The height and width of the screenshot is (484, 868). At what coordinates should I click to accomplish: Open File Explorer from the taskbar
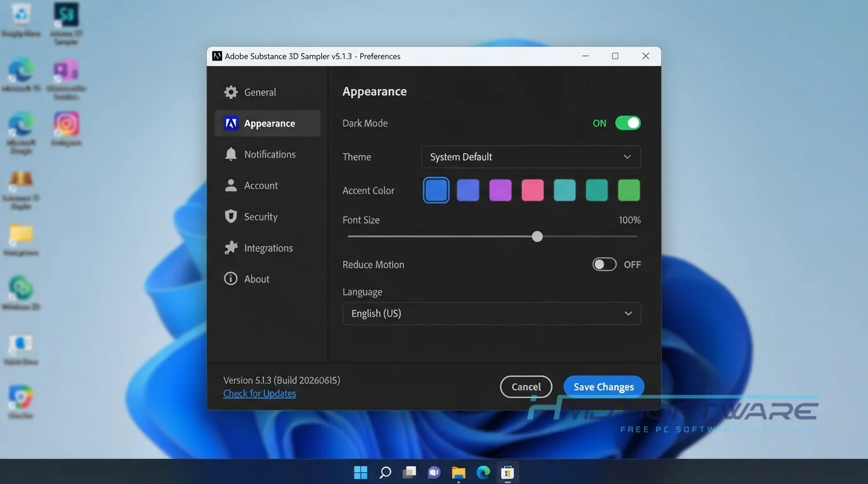[459, 472]
